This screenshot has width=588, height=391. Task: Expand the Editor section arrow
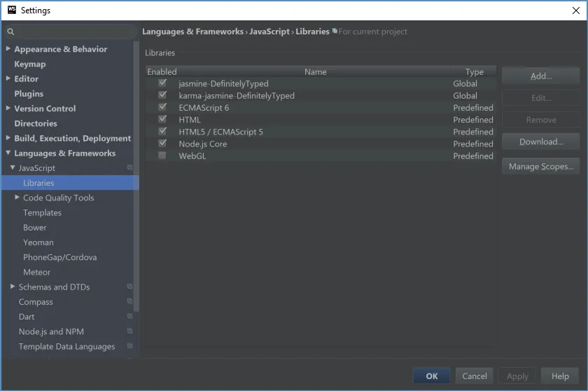8,78
